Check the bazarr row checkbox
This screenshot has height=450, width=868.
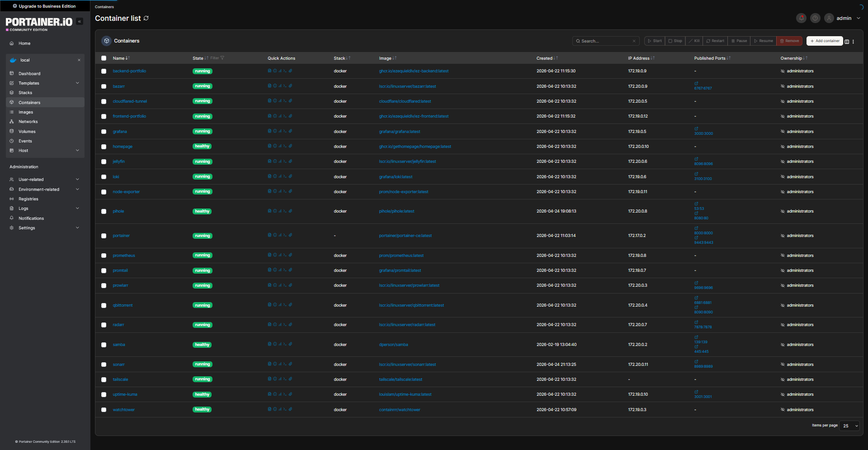pos(104,86)
